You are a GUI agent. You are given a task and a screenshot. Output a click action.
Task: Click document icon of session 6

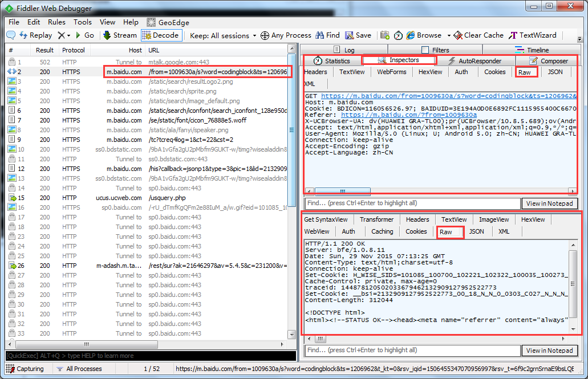point(12,110)
